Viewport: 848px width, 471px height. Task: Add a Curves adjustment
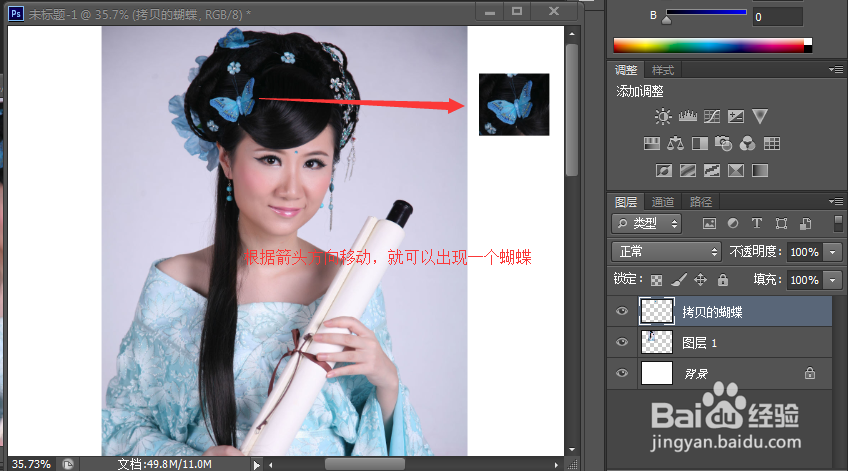coord(712,116)
